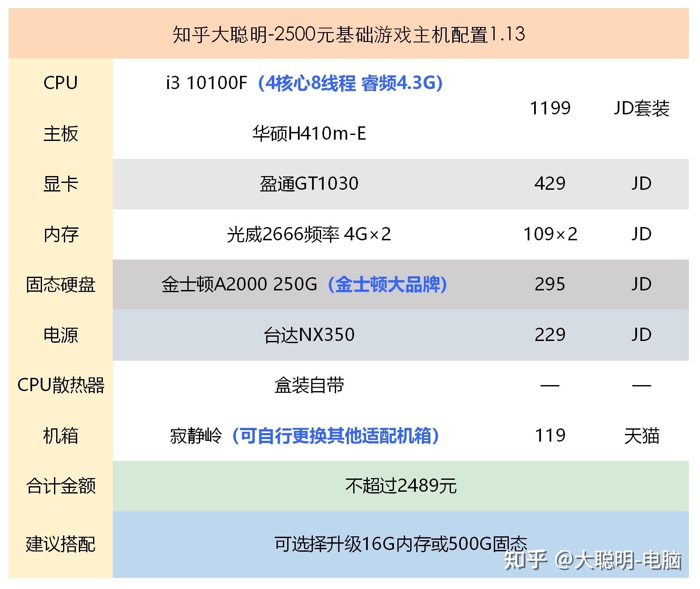Screen dimensions: 700x589
Task: Select the case name '寂静岭'
Action: click(196, 436)
